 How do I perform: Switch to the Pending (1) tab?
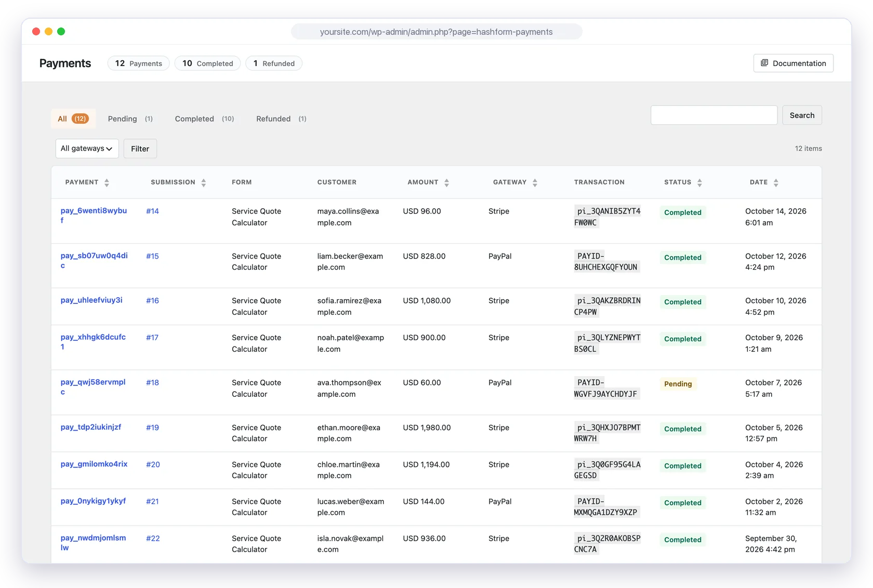[130, 119]
